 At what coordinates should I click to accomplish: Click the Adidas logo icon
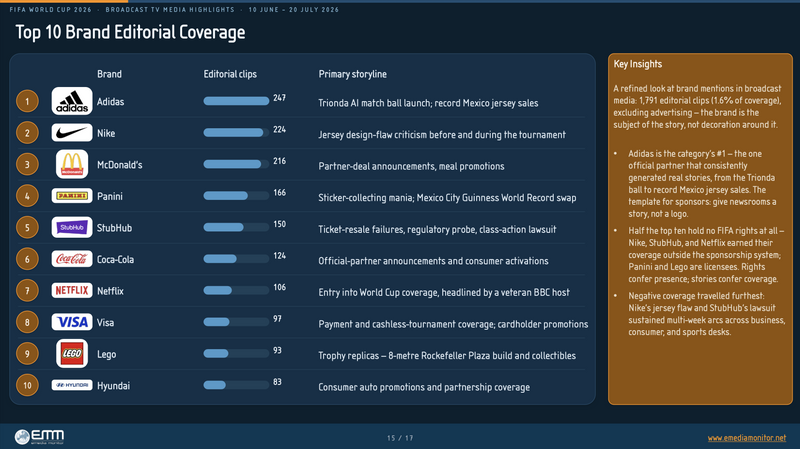click(x=72, y=101)
